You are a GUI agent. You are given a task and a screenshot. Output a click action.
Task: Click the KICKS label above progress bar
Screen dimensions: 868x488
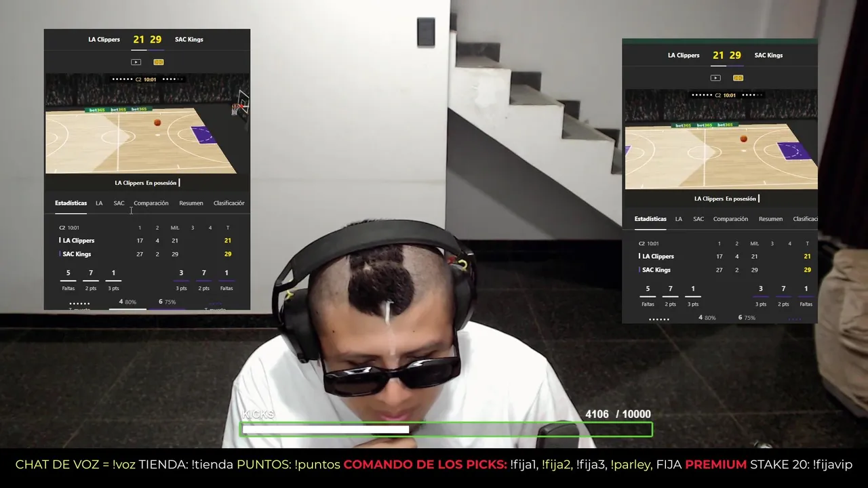coord(258,414)
